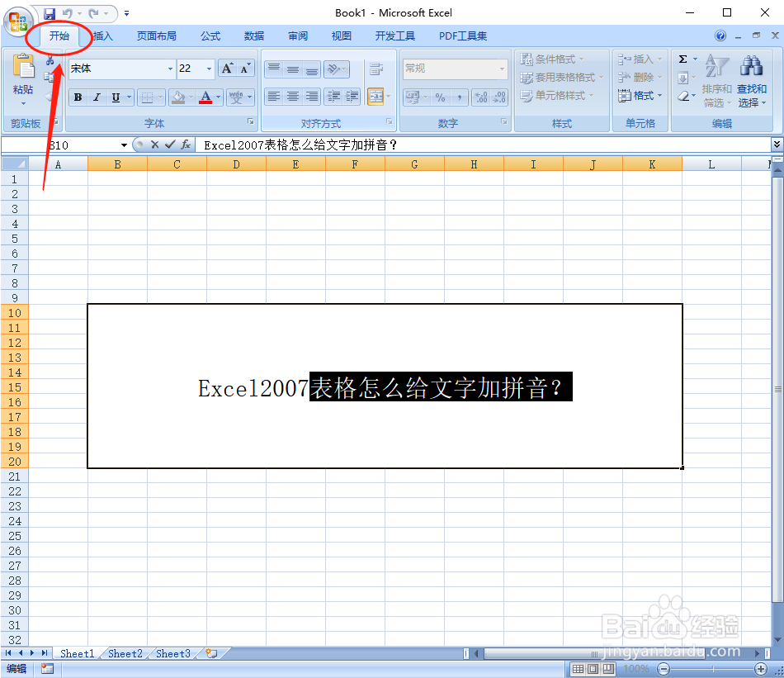The image size is (784, 678).
Task: Decrease indent
Action: click(333, 96)
